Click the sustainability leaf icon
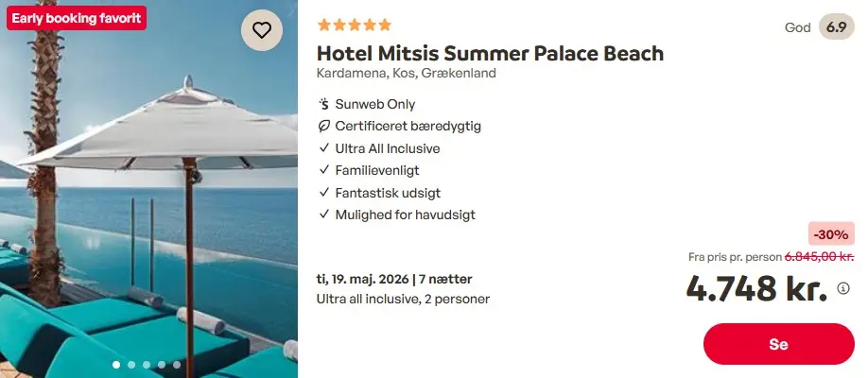Viewport: 868px width, 378px height. (x=323, y=127)
